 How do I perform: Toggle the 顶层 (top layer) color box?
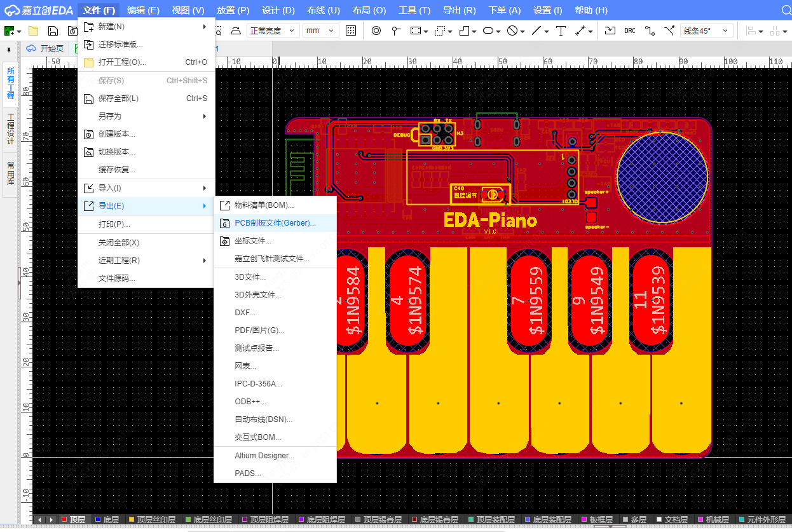coord(64,519)
